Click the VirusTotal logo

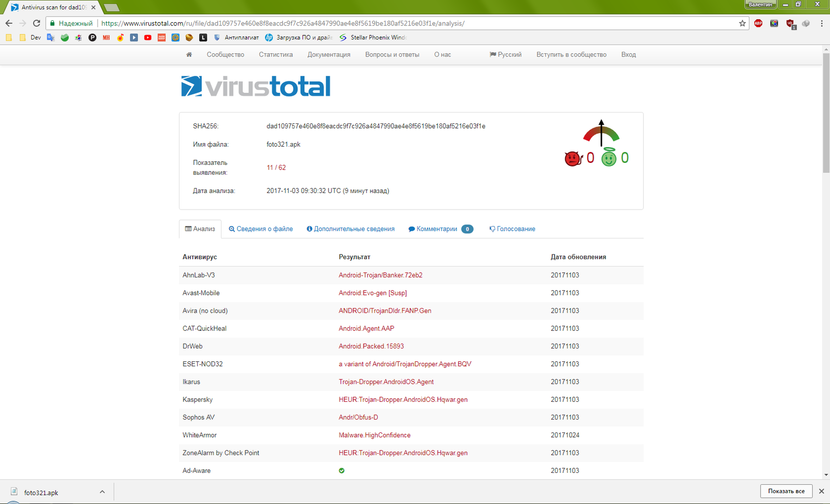click(256, 86)
